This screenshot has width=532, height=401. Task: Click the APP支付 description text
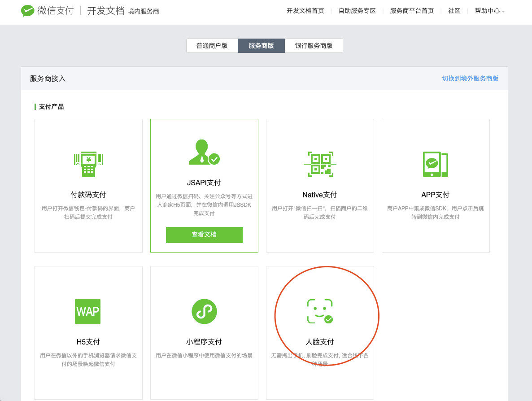tap(435, 212)
